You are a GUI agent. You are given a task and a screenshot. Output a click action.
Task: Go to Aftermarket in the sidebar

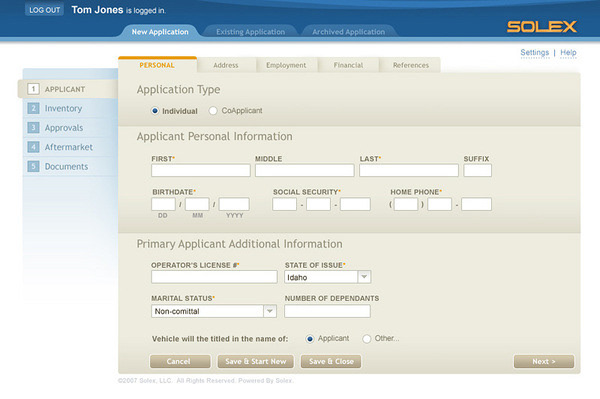click(69, 147)
